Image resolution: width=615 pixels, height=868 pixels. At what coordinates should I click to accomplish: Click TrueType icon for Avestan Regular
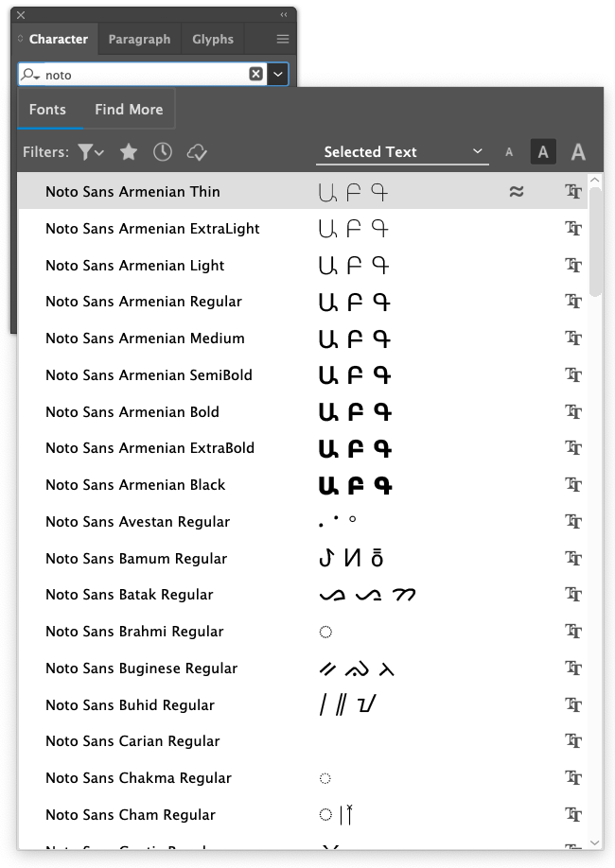(572, 521)
